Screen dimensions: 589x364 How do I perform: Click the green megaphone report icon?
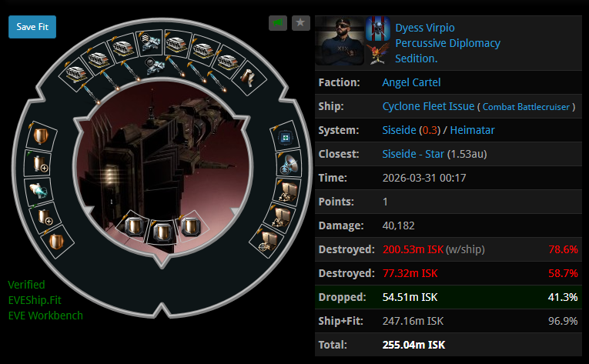click(278, 23)
